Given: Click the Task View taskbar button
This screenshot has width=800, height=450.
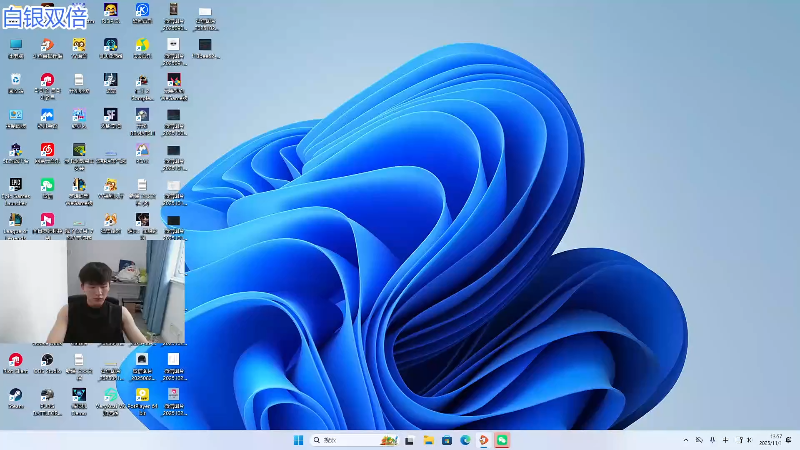Looking at the screenshot, I should (409, 440).
